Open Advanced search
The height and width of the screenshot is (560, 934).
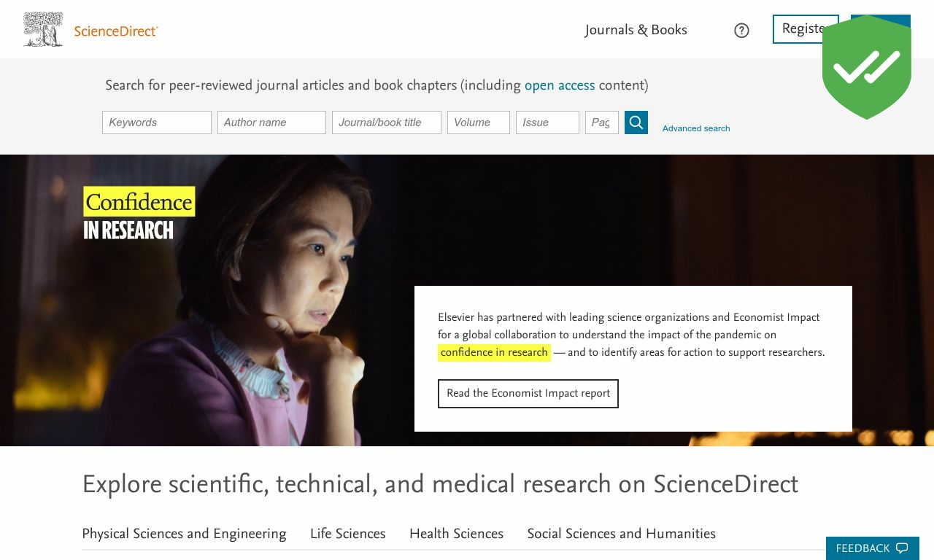point(696,128)
